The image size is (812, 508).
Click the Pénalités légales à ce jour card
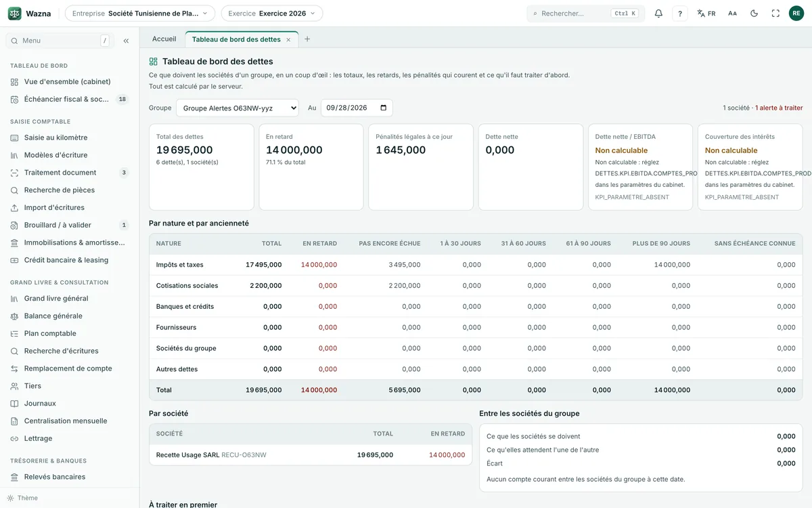421,167
